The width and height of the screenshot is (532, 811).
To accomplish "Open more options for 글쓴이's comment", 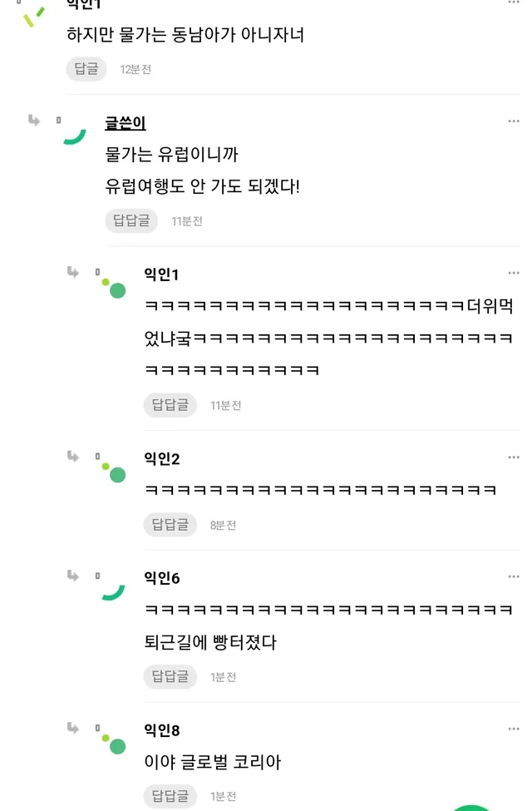I will click(514, 121).
